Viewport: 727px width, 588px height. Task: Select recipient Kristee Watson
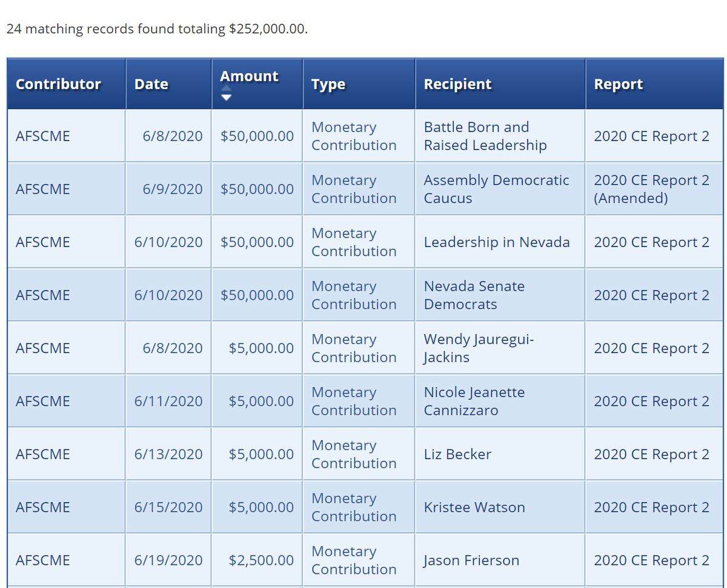pos(474,507)
